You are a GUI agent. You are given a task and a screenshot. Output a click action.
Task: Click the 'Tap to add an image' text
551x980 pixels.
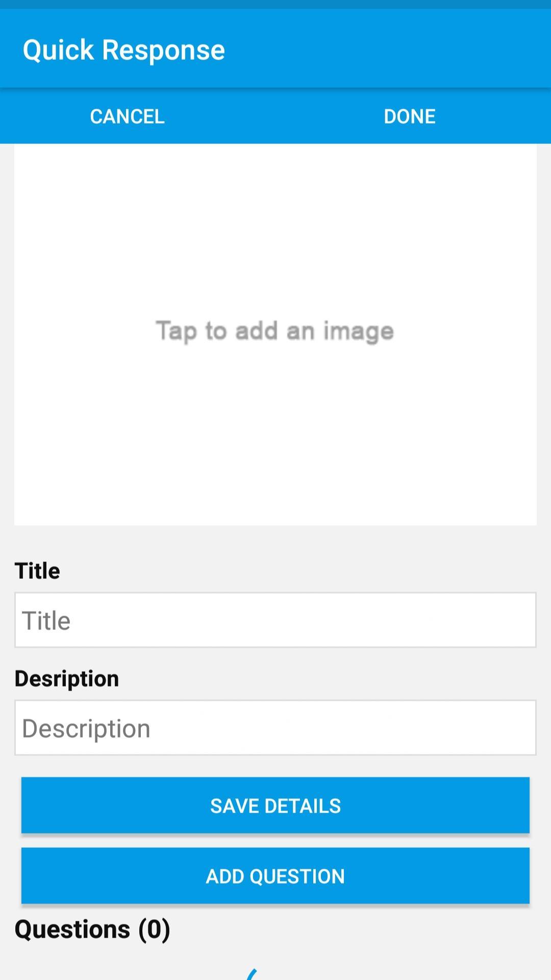[x=275, y=331]
